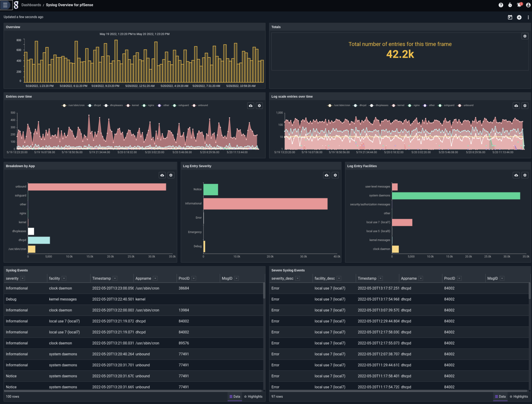
Task: Open severity_desc column dropdown in Severe Syslog Events
Action: click(x=298, y=279)
